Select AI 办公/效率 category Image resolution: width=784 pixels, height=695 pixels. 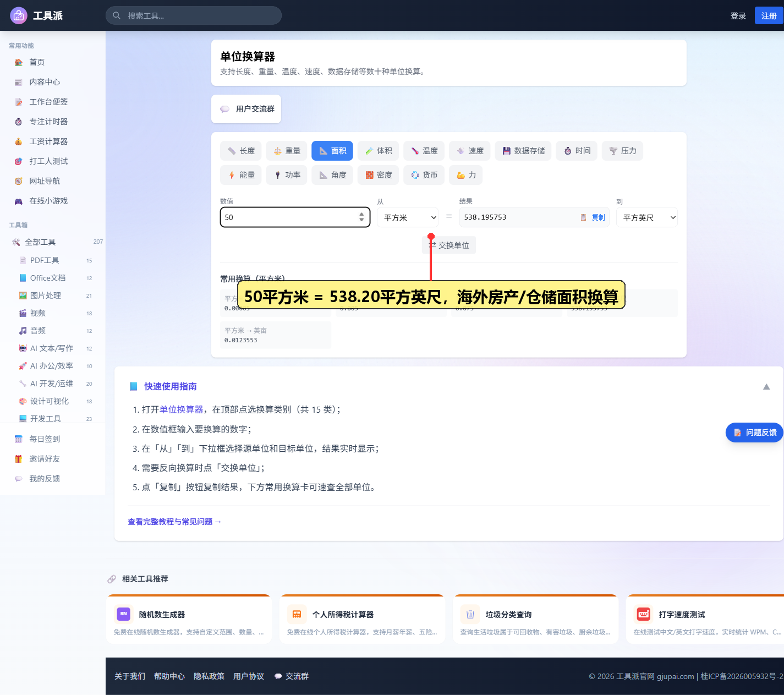click(x=55, y=366)
